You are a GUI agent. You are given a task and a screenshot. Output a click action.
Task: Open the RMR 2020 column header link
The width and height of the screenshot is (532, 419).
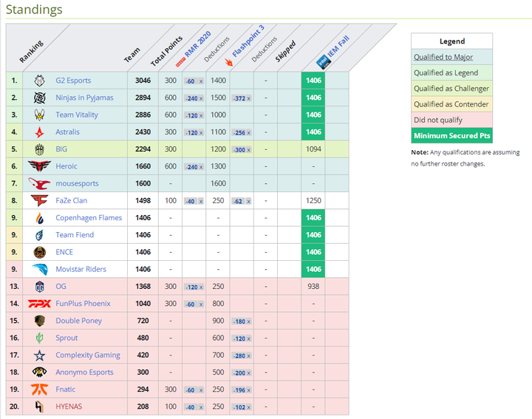coord(197,46)
